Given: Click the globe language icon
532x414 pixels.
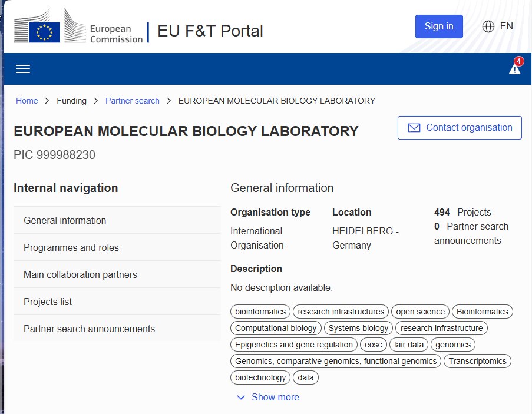Looking at the screenshot, I should [x=488, y=26].
